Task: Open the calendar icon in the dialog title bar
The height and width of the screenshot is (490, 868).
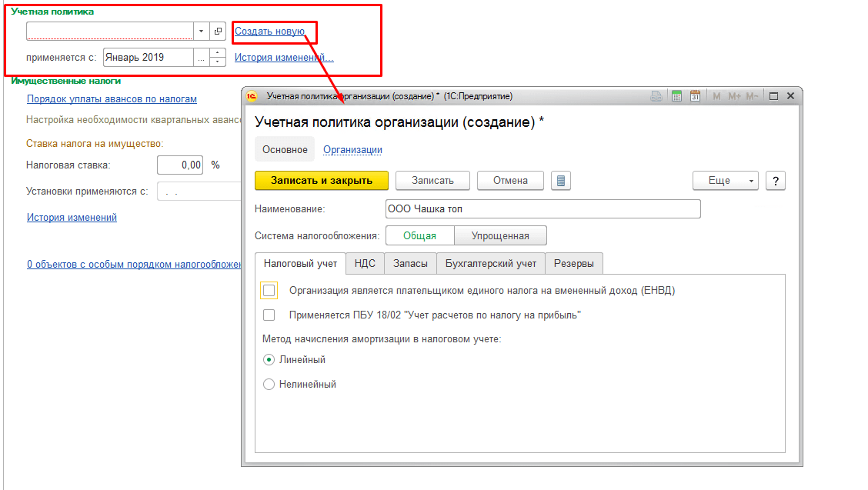Action: click(695, 96)
